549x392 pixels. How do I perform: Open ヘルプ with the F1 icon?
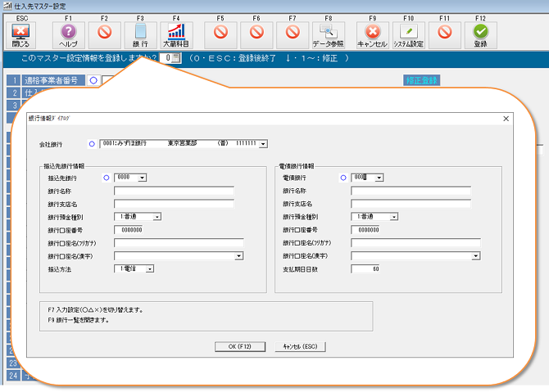(x=69, y=33)
